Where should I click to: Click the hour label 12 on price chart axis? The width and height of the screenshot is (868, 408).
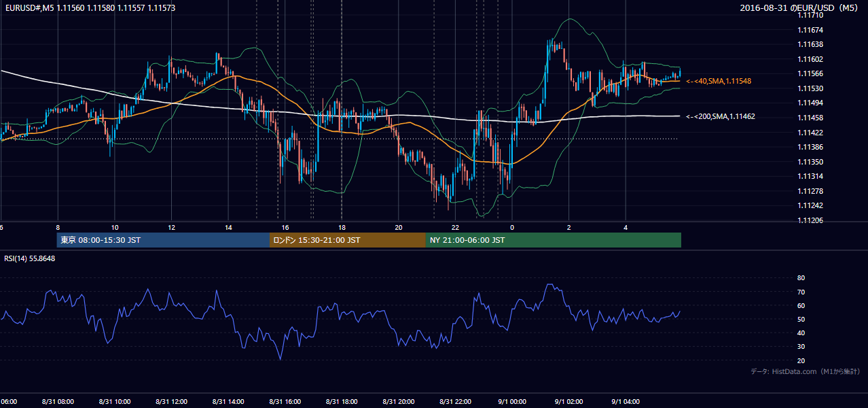pyautogui.click(x=171, y=227)
